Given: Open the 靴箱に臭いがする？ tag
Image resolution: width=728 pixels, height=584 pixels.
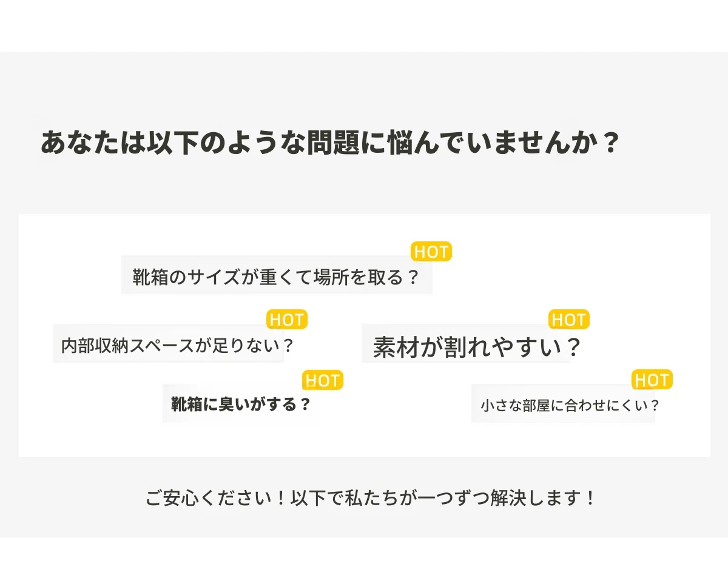Looking at the screenshot, I should (x=241, y=404).
